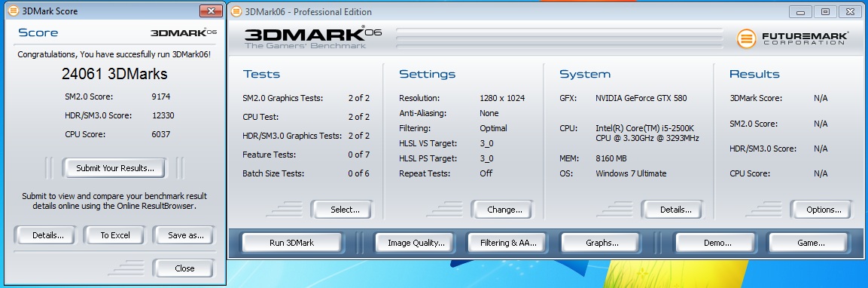The width and height of the screenshot is (868, 288).
Task: Click the System section heading
Action: pyautogui.click(x=585, y=75)
